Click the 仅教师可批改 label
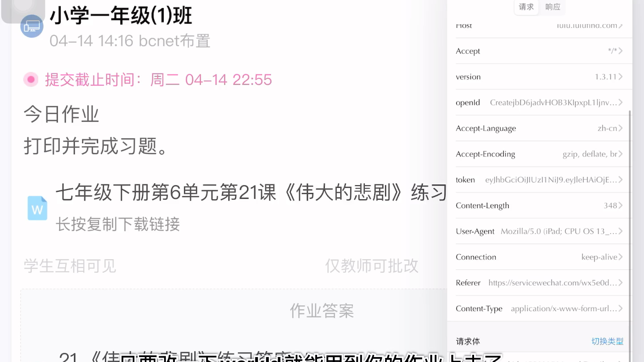The height and width of the screenshot is (362, 644). (372, 266)
